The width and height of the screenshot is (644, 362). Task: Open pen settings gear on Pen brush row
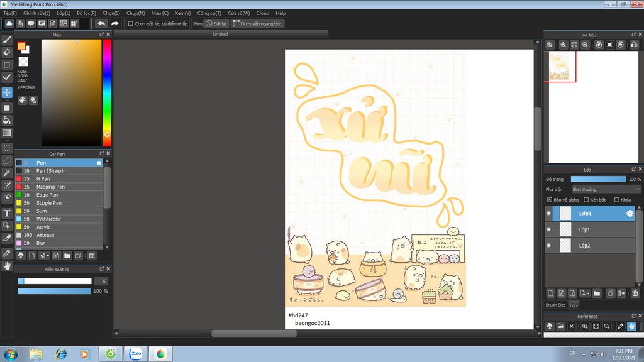(x=99, y=163)
